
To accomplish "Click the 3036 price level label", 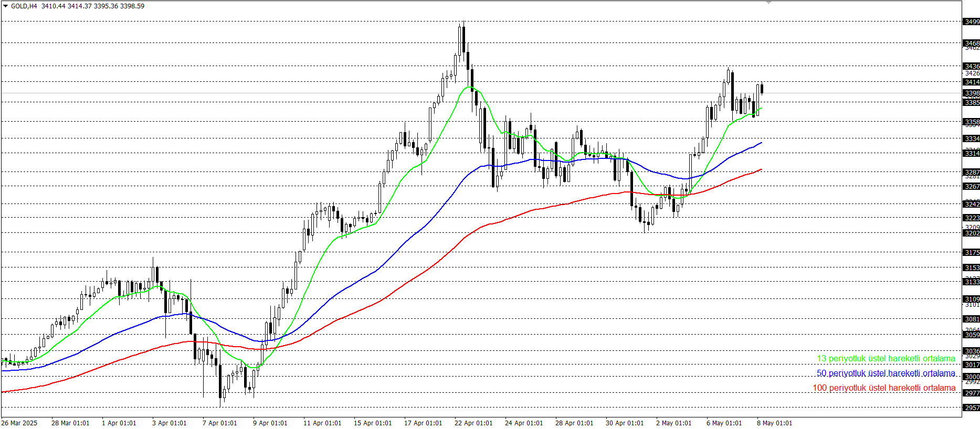I will 972,351.
